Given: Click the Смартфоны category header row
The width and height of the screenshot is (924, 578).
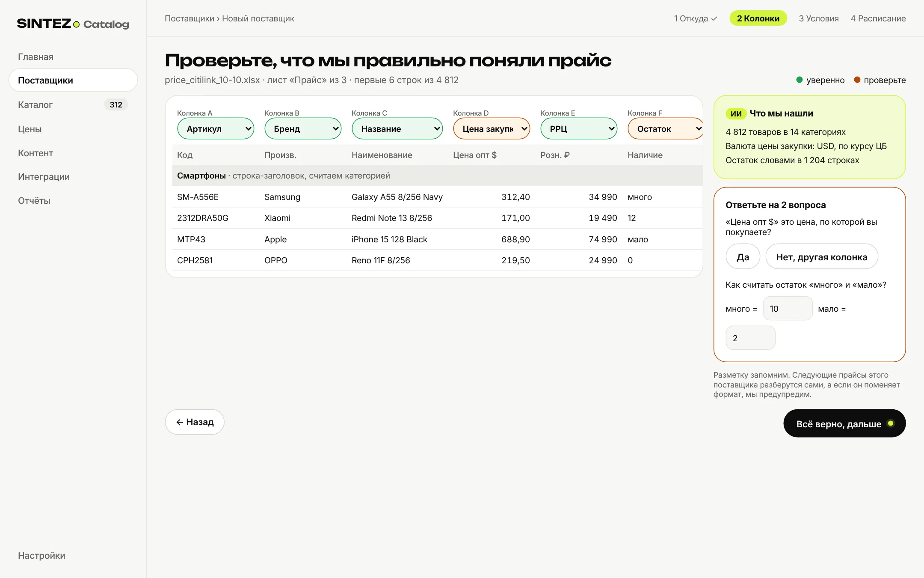Looking at the screenshot, I should point(437,176).
